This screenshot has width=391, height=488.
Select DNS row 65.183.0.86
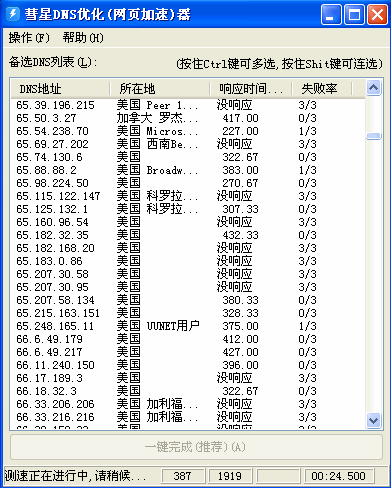(188, 261)
